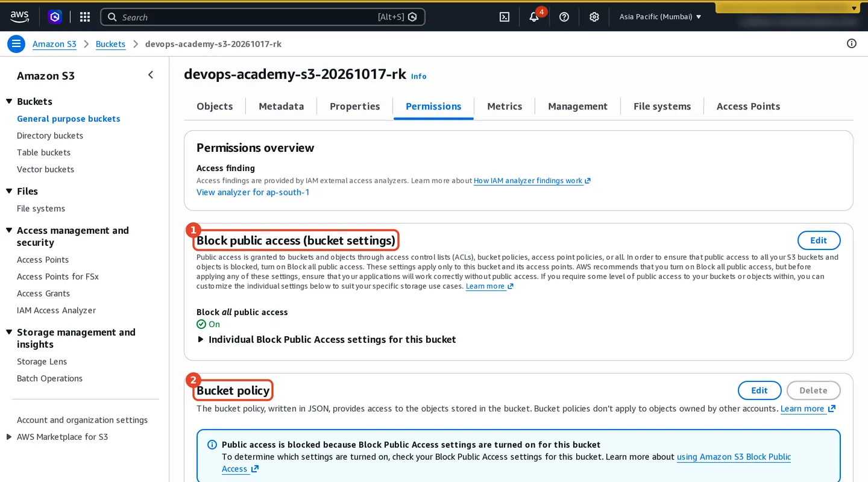
Task: Select IAM Access Analyzer in sidebar
Action: point(56,310)
